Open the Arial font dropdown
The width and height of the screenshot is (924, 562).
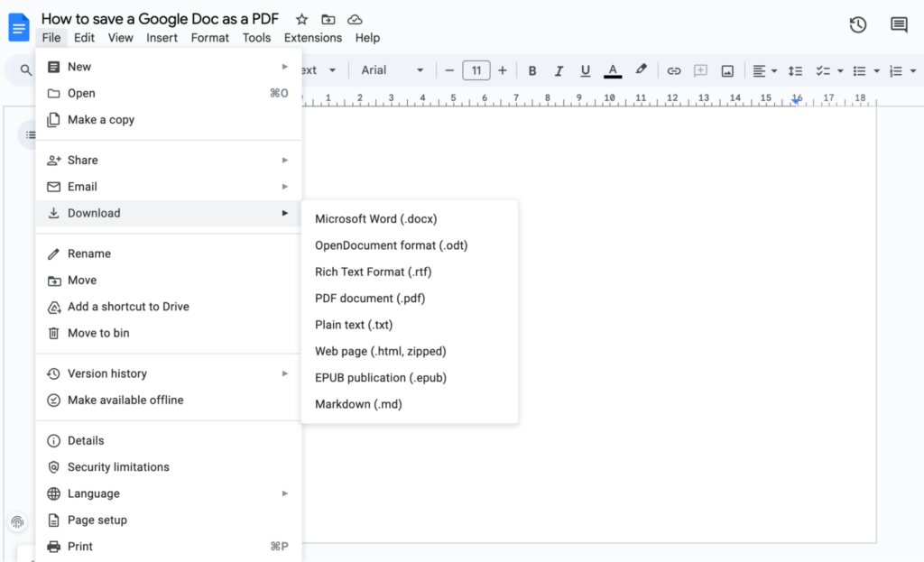(392, 70)
